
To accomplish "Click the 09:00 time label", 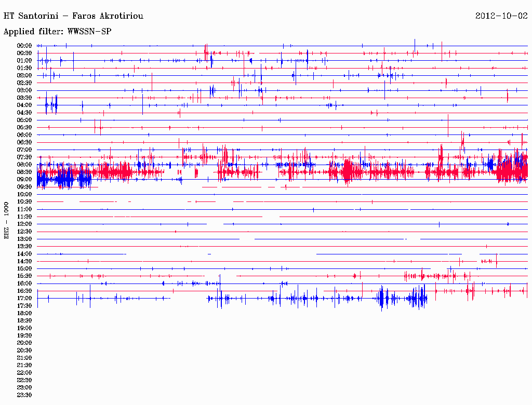I will tap(24, 180).
